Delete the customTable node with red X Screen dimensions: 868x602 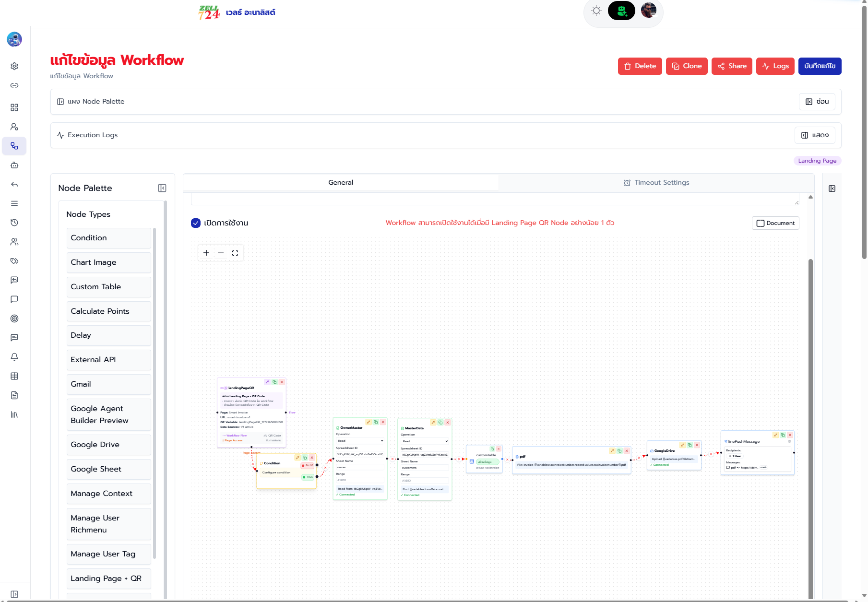click(x=499, y=449)
